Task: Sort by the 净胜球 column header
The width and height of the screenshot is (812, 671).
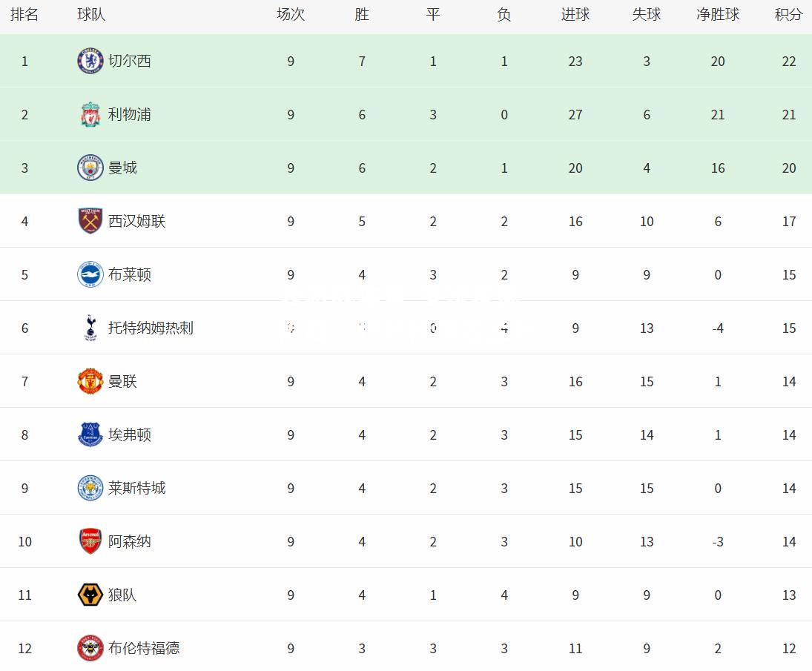Action: click(x=718, y=15)
